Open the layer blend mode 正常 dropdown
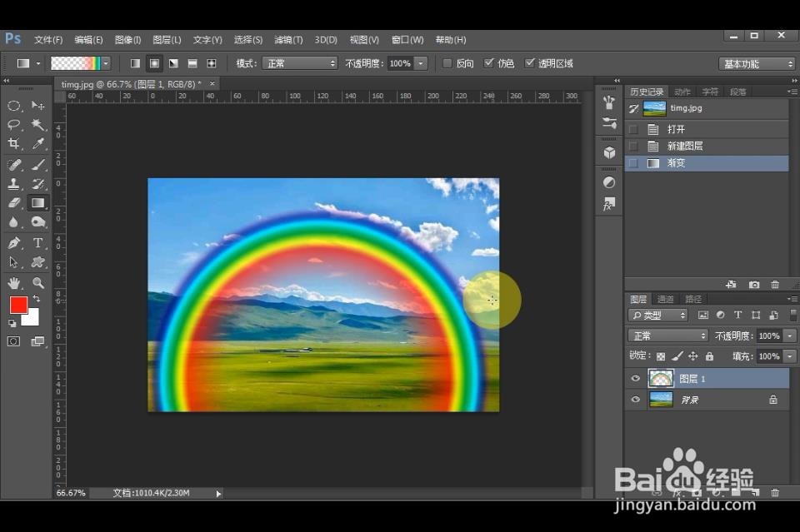The height and width of the screenshot is (532, 800). pos(668,336)
